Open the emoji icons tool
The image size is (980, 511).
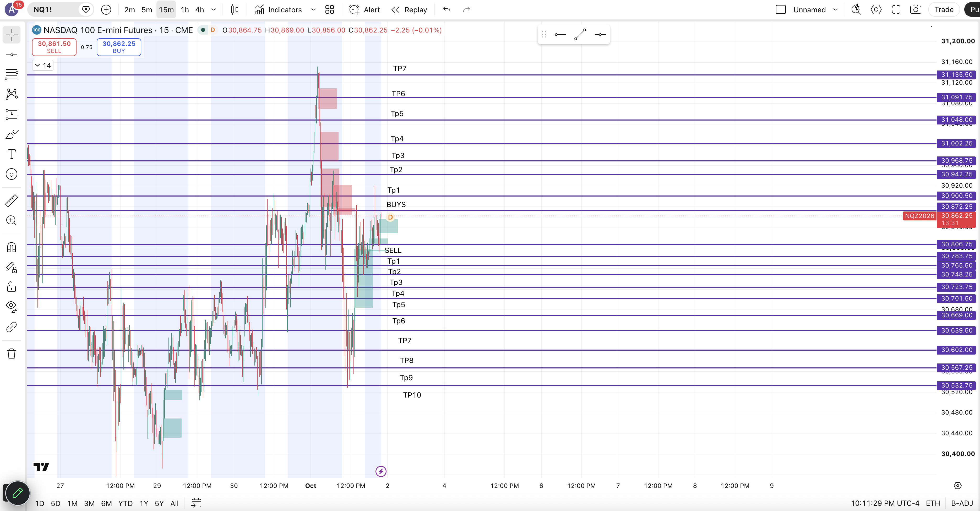[x=12, y=174]
